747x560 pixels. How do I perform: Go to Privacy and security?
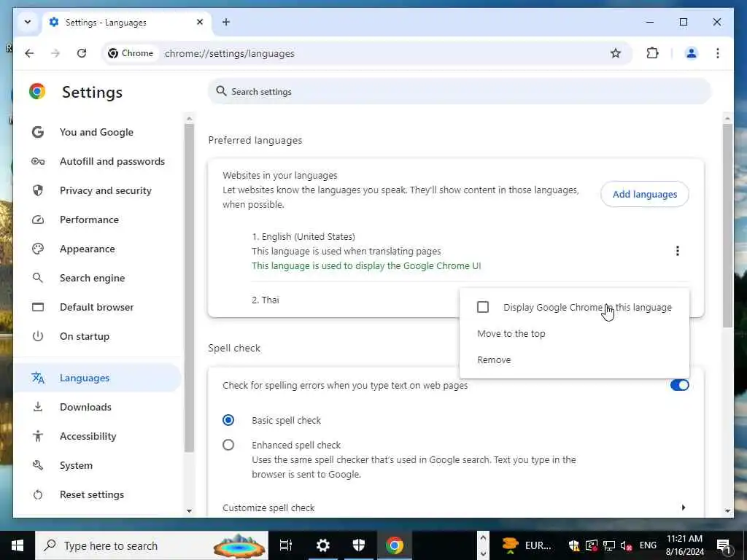coord(105,190)
